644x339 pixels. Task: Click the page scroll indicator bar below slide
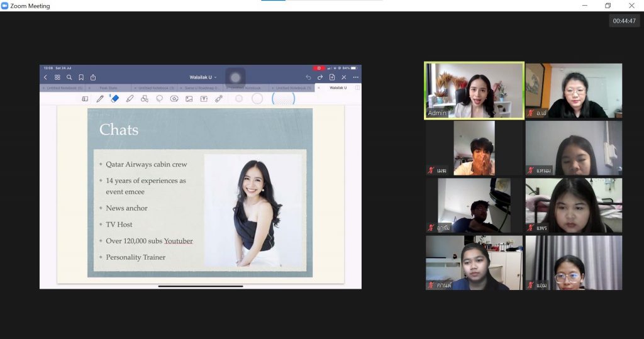point(201,286)
